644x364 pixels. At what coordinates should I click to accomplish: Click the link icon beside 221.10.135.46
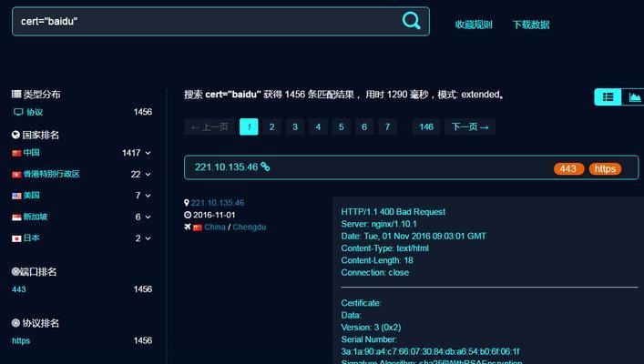coord(265,167)
